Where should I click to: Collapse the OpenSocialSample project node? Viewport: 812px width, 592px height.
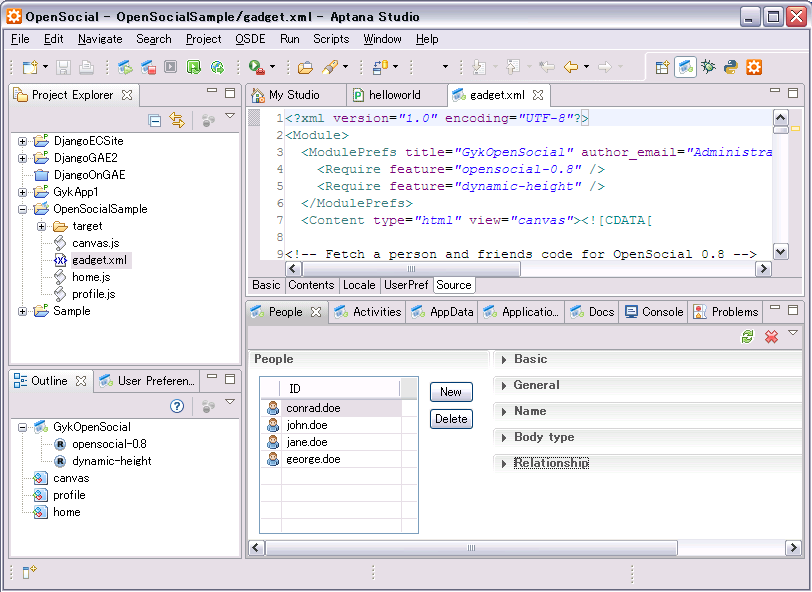tap(22, 210)
